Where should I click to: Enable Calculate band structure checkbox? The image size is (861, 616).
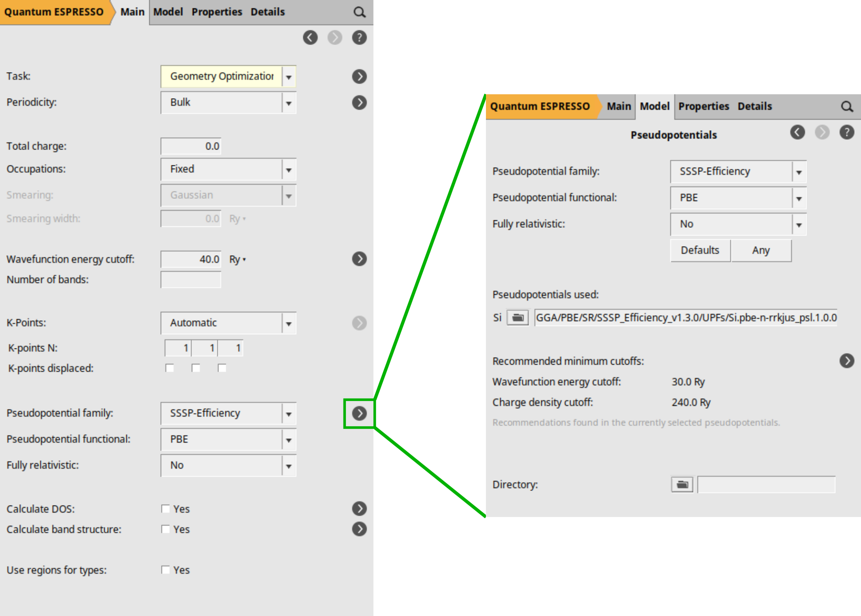[165, 529]
